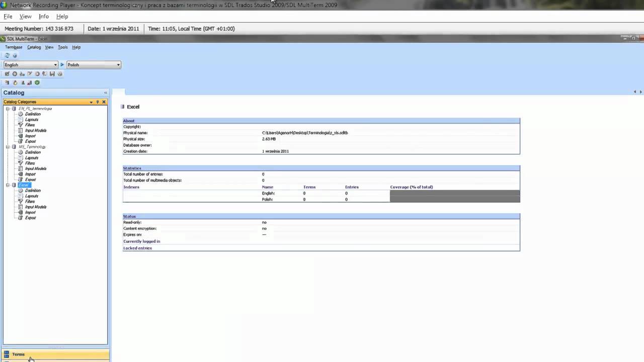The height and width of the screenshot is (362, 644).
Task: Select the EN_PL_terminologia termbase
Action: pos(35,109)
